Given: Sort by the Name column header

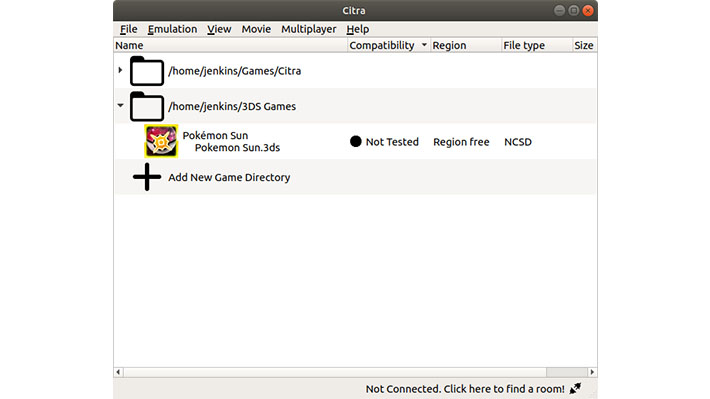Looking at the screenshot, I should pyautogui.click(x=230, y=45).
